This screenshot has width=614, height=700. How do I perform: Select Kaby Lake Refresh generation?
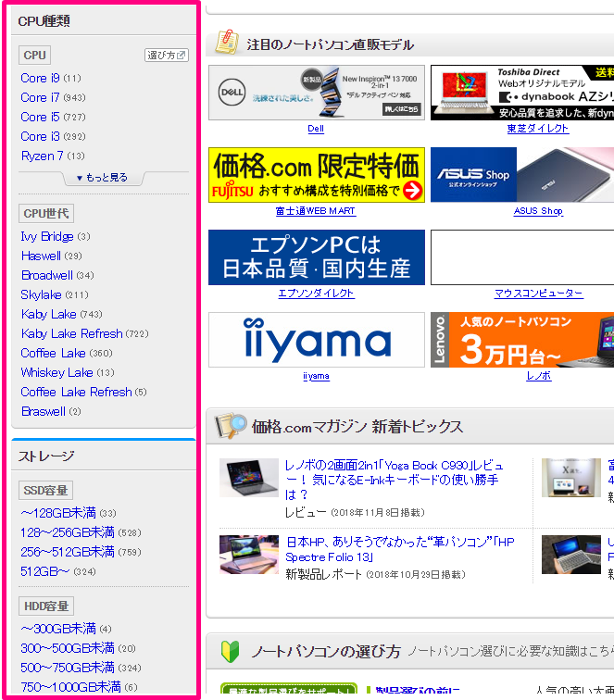click(x=71, y=333)
